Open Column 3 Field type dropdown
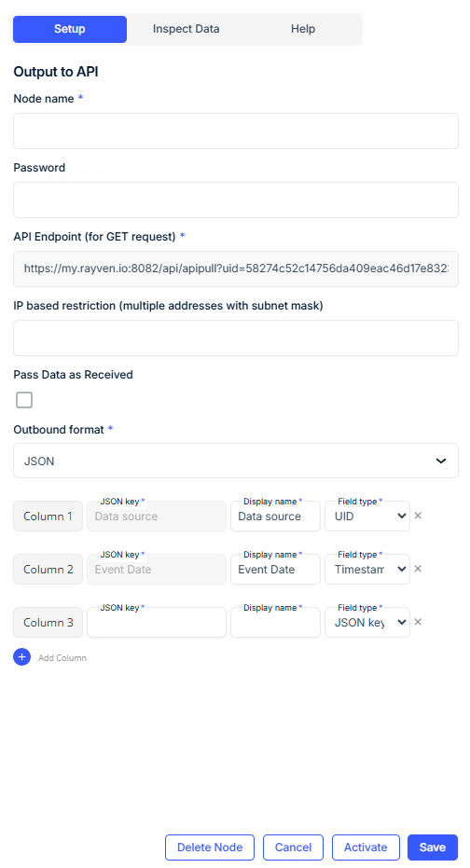Screen dimensions: 470x868 pos(367,622)
